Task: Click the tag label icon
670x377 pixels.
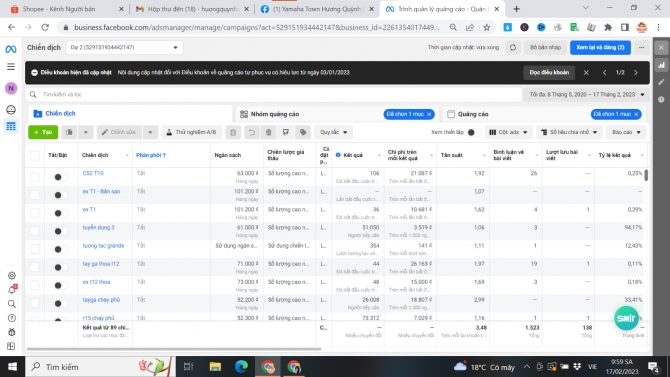Action: point(303,133)
